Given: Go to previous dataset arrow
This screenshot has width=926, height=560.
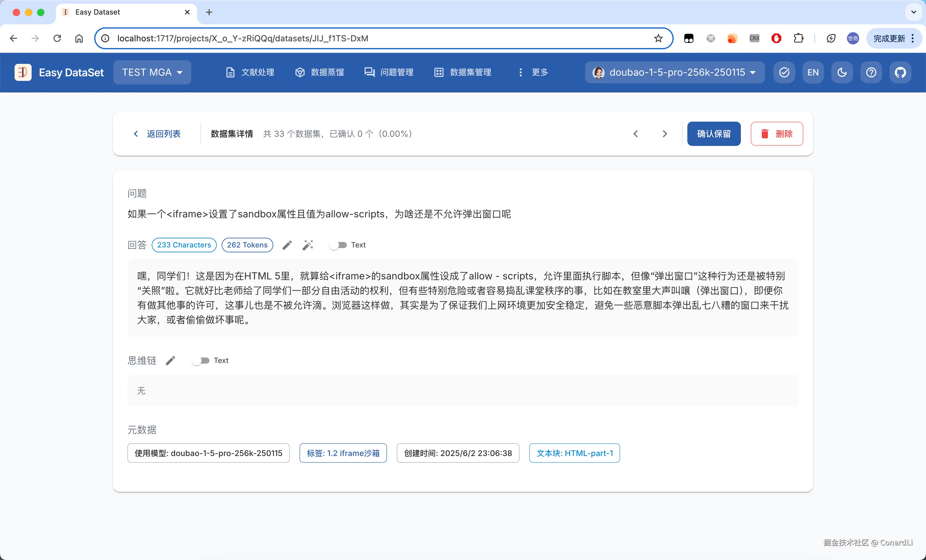Looking at the screenshot, I should (635, 134).
